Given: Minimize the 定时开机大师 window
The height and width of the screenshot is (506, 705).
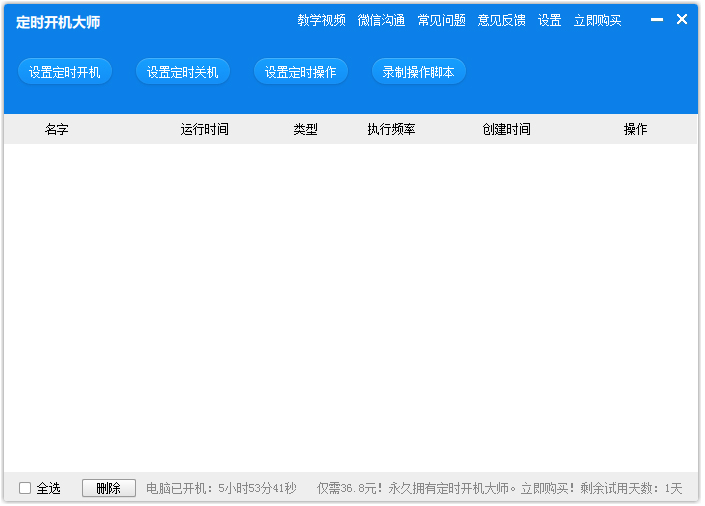Looking at the screenshot, I should click(x=657, y=19).
